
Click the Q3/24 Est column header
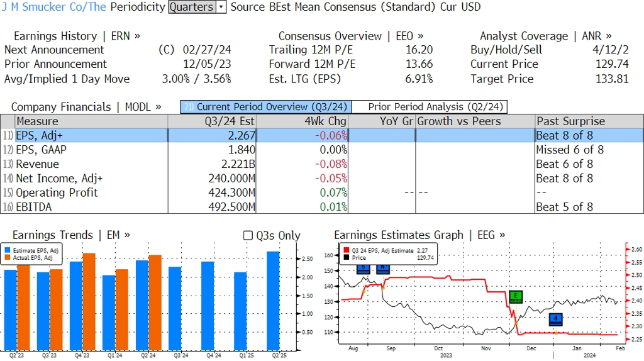point(212,121)
